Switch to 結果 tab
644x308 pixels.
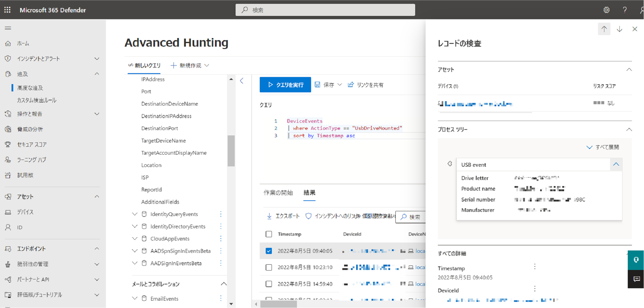[309, 193]
